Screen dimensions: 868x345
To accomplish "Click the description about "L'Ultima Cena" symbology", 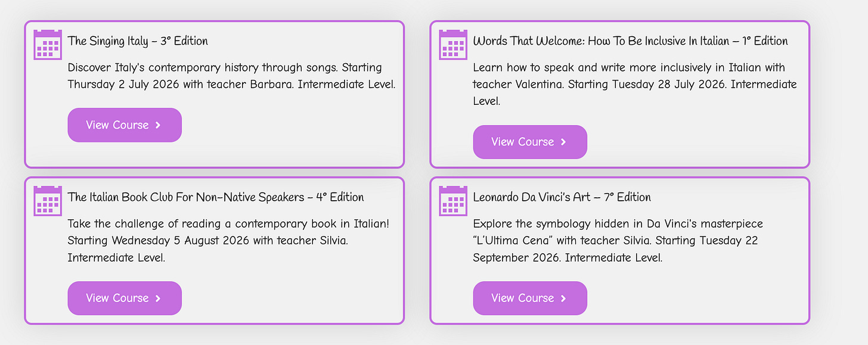I will (x=618, y=241).
